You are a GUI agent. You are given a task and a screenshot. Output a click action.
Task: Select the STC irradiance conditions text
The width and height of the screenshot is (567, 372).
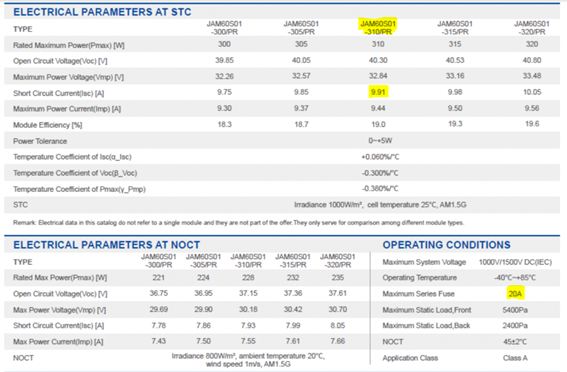click(380, 205)
